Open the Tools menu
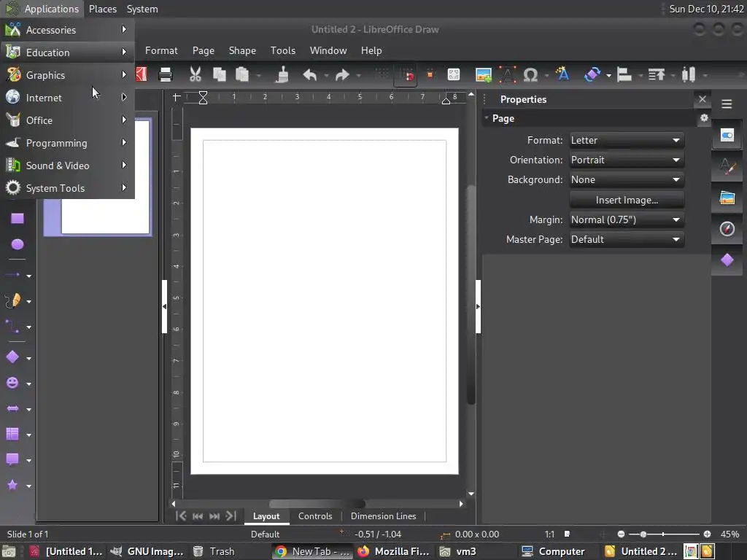 283,50
